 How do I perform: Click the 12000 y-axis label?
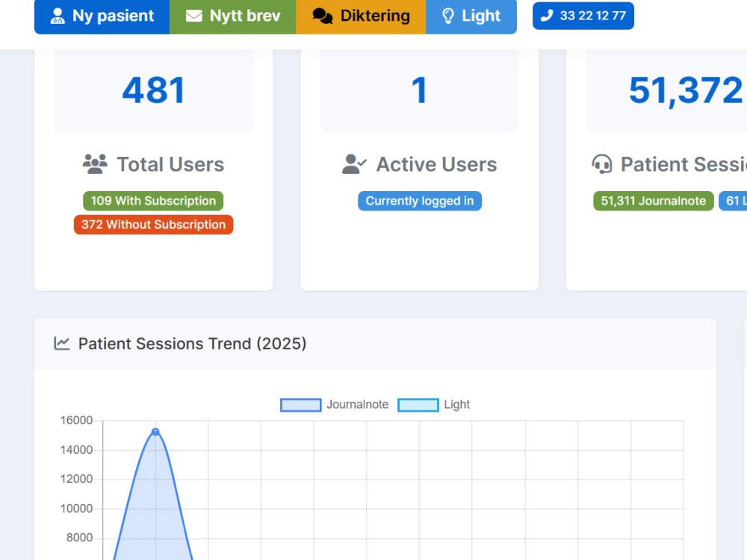click(76, 479)
